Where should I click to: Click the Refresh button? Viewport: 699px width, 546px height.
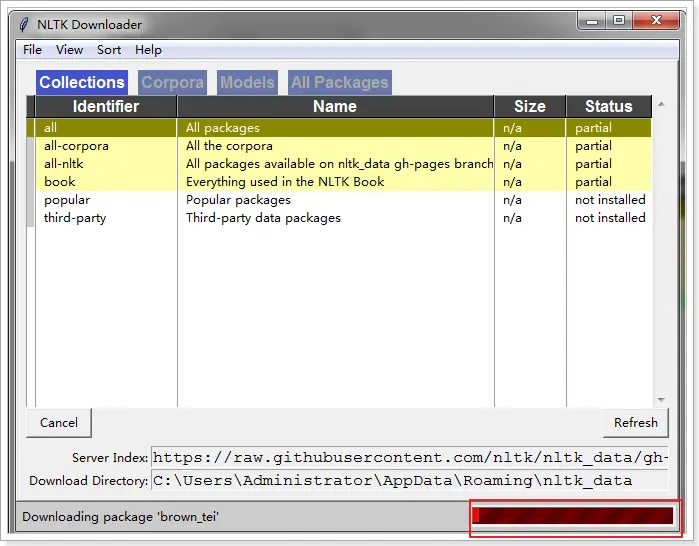(636, 423)
